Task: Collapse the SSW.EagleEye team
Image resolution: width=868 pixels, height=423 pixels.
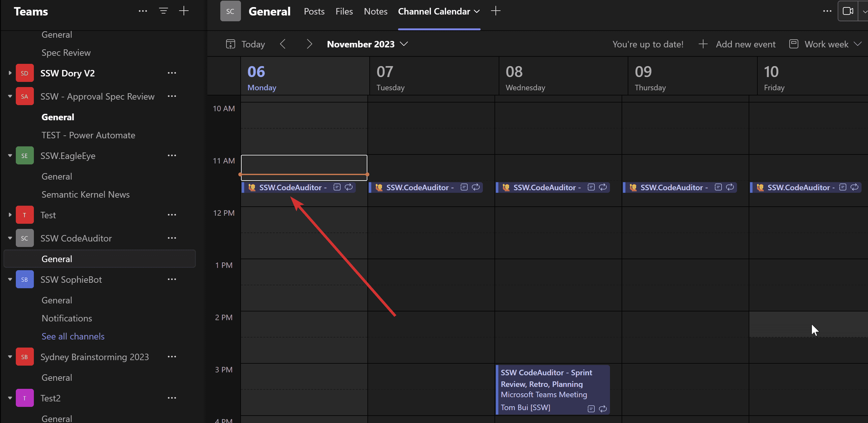Action: pyautogui.click(x=10, y=156)
